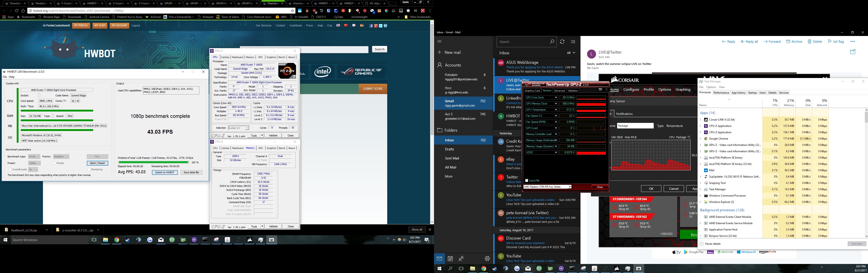
Task: Click Submit to HWBOT button
Action: tap(165, 172)
